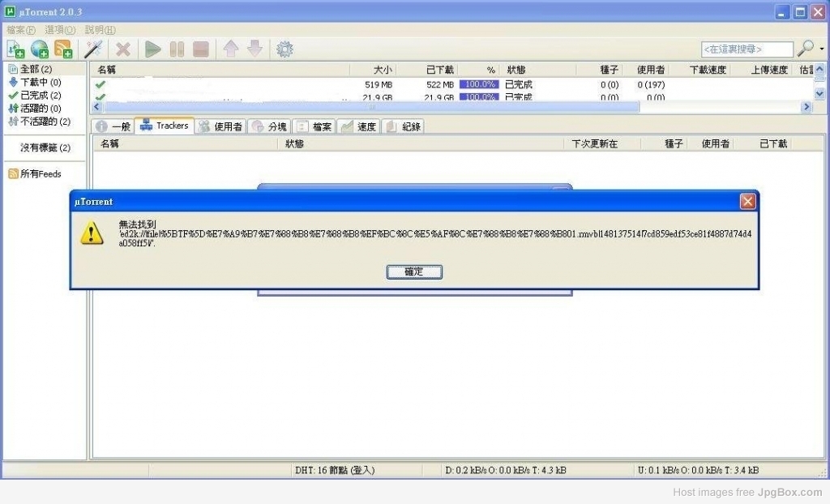Click the Create New Torrent wand icon
Viewport: 830px width, 504px height.
pyautogui.click(x=93, y=49)
